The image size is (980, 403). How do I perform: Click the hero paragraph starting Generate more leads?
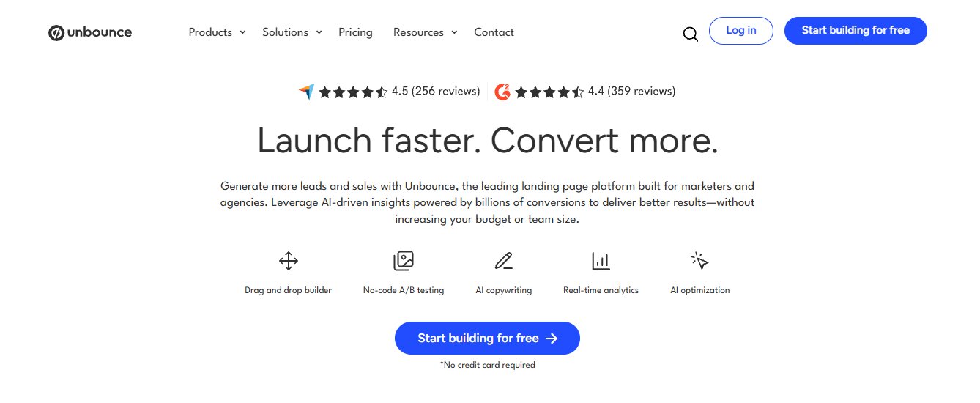click(x=487, y=202)
